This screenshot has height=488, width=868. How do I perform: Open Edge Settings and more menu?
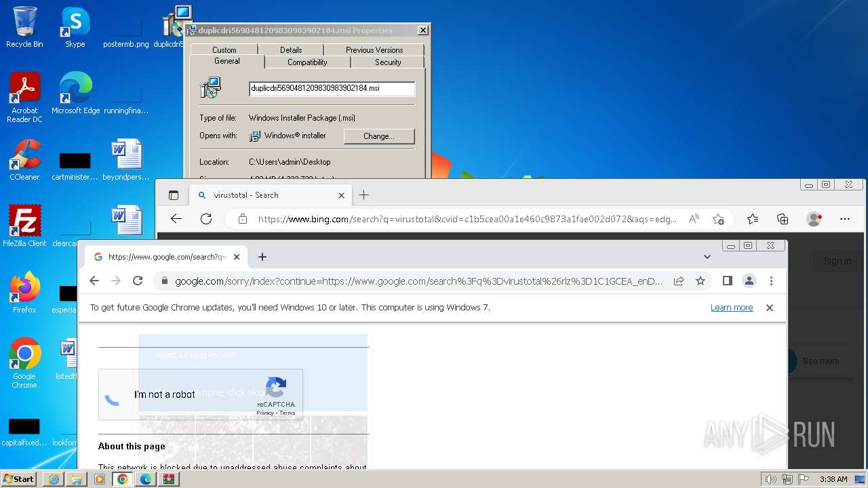[844, 219]
